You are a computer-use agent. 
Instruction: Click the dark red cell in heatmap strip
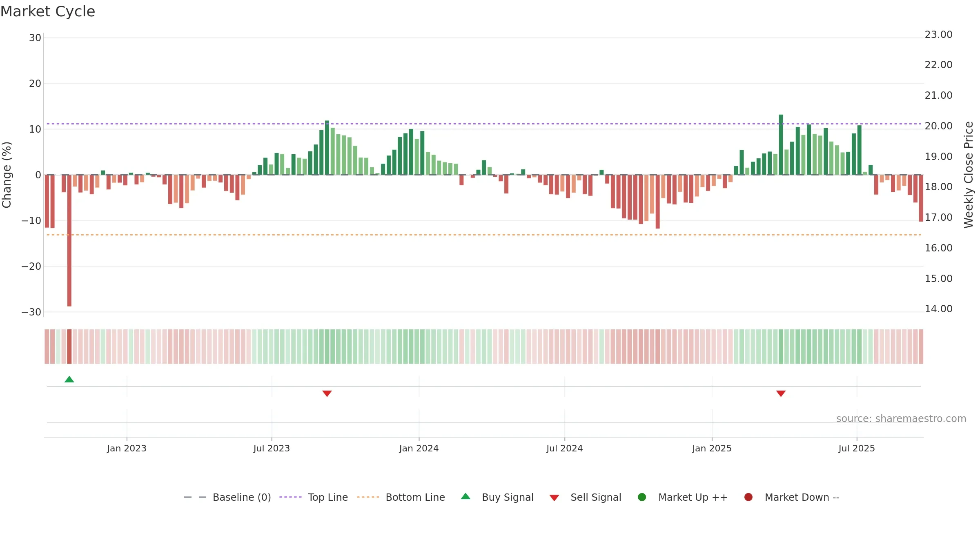[69, 347]
